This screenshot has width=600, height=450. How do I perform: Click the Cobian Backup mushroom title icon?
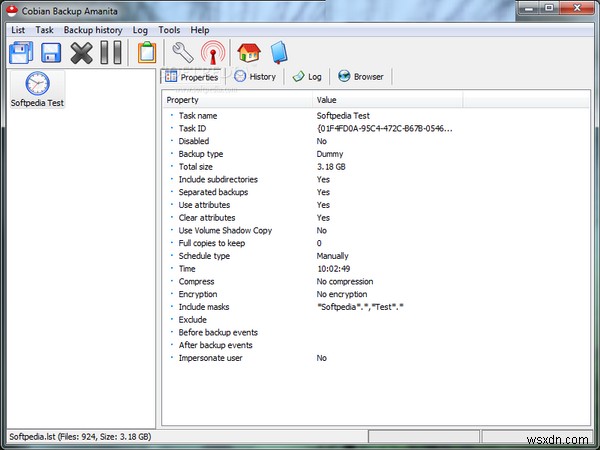click(x=12, y=11)
